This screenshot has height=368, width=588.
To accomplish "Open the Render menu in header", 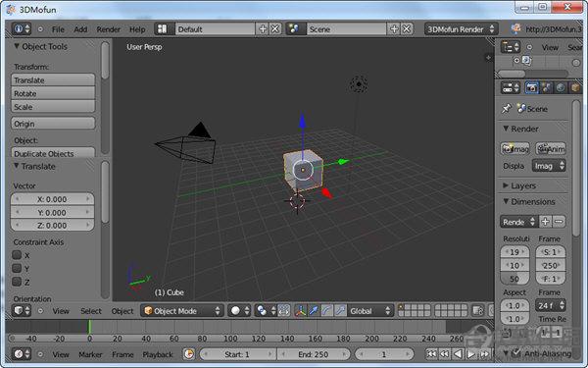I will coord(109,29).
